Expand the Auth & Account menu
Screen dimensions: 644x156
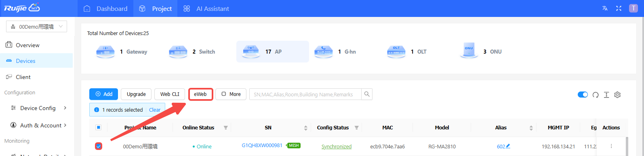[x=38, y=125]
